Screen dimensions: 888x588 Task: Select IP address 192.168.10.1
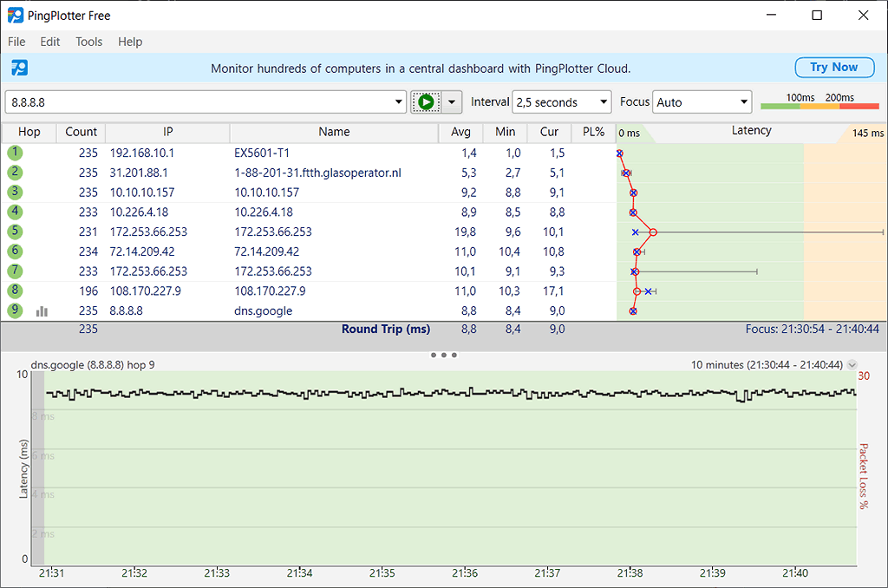[x=142, y=153]
